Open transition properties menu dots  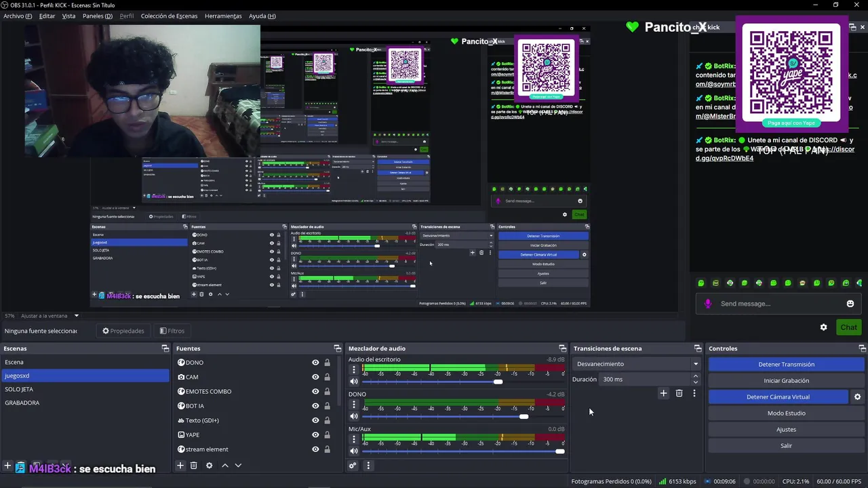pos(694,393)
